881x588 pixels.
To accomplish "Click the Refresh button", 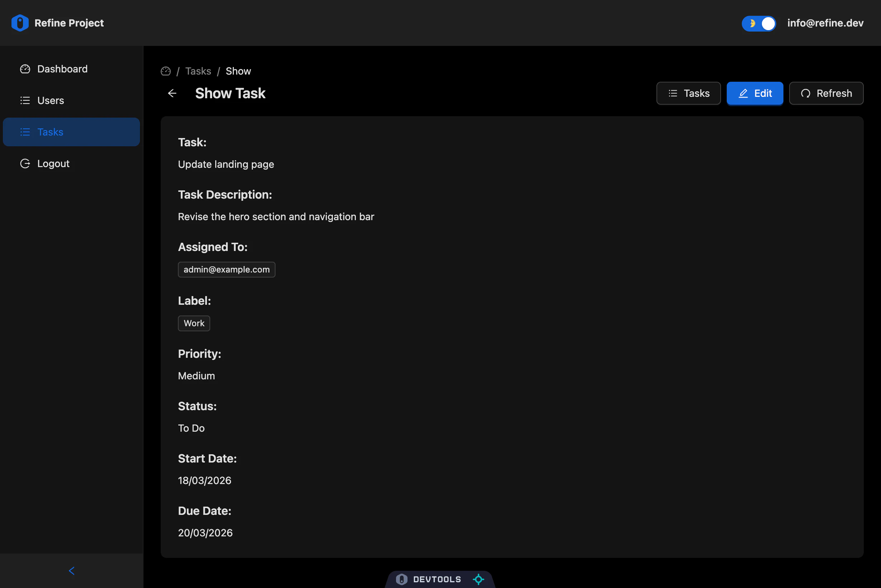I will pos(826,93).
